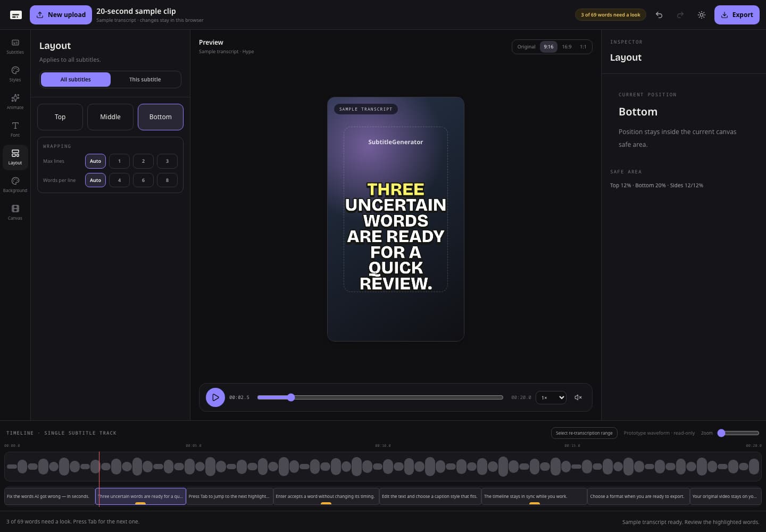
Task: Adjust the timeline Zoom slider
Action: tap(738, 433)
